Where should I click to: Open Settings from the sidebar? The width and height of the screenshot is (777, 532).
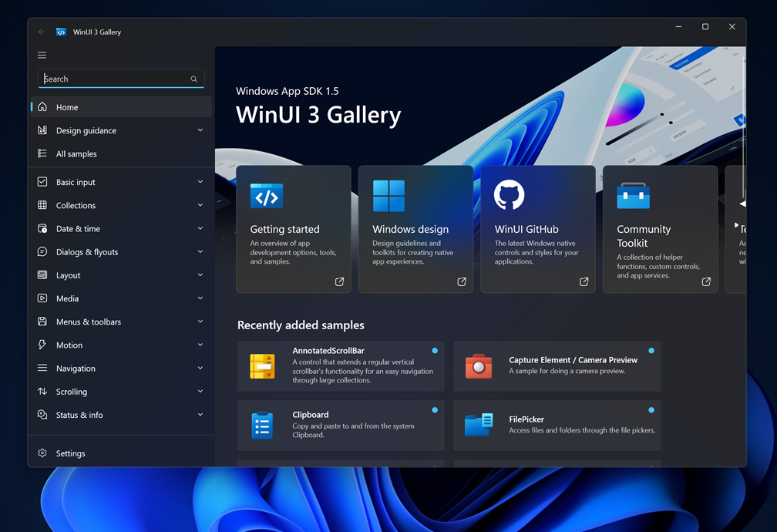click(122, 453)
